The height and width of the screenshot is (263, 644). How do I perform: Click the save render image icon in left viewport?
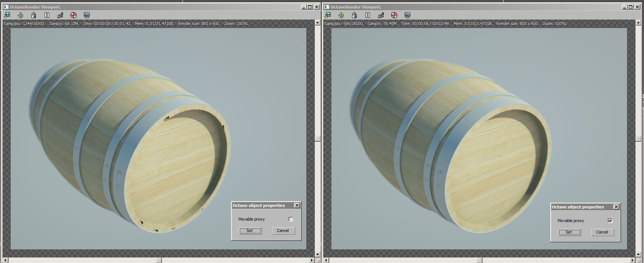click(7, 15)
